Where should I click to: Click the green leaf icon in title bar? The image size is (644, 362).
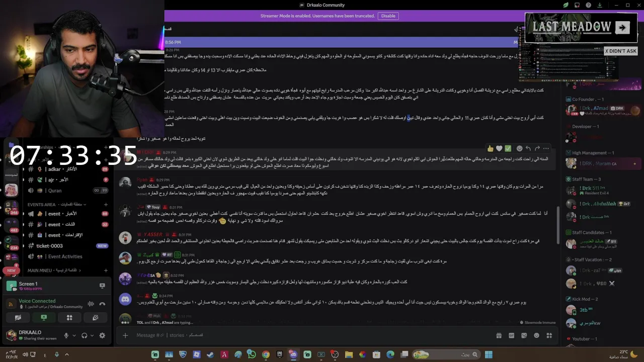(x=566, y=5)
